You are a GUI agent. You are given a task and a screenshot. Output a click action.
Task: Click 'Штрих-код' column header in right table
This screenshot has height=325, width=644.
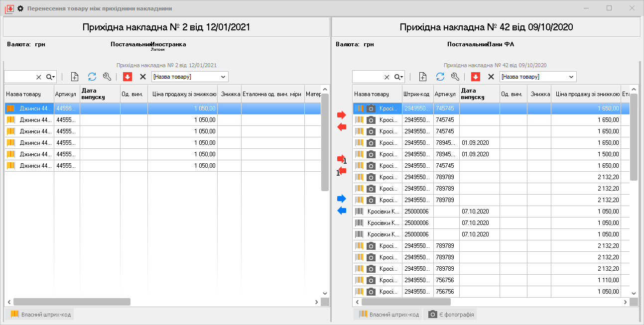pyautogui.click(x=417, y=94)
